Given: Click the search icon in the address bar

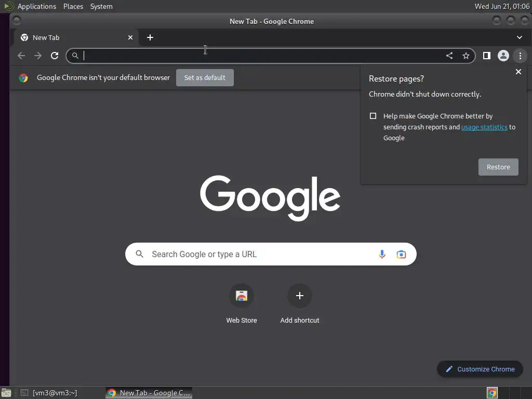Looking at the screenshot, I should (x=75, y=55).
